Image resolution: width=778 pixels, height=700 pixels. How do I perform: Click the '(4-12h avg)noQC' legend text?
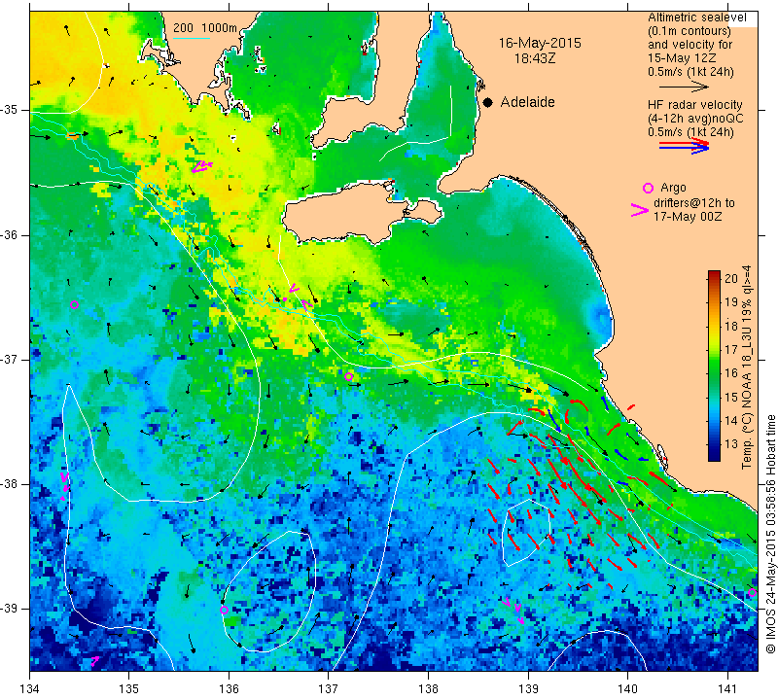coord(695,119)
